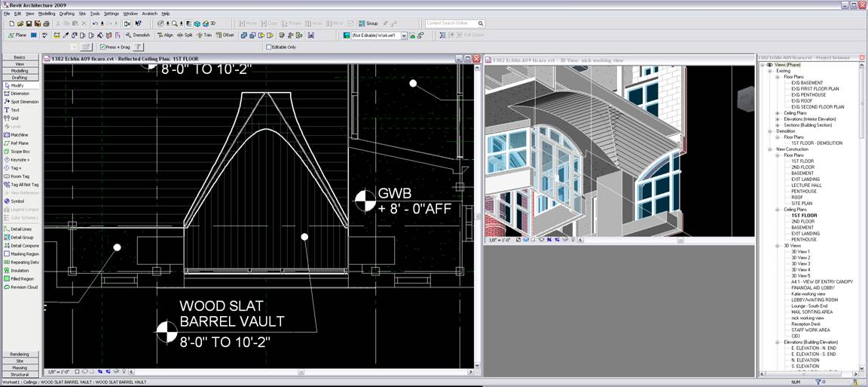
Task: Toggle the Editable Only checkbox
Action: (269, 47)
